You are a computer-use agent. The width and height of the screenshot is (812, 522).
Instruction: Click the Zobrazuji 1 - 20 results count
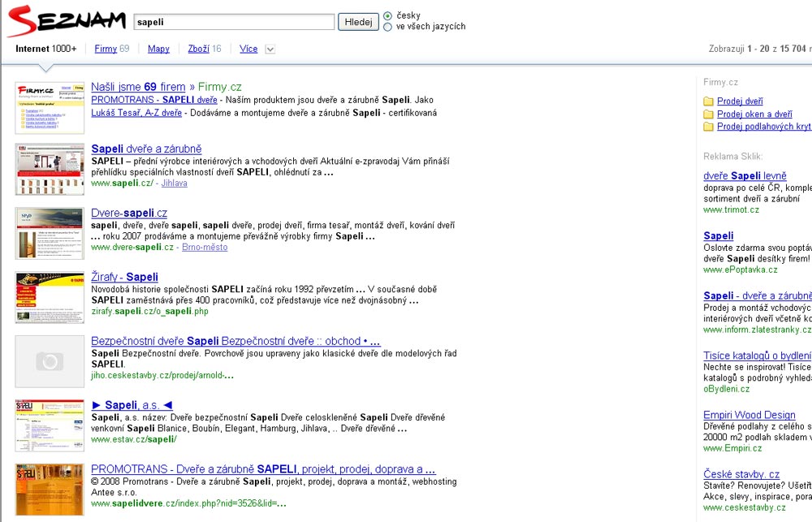tap(760, 49)
